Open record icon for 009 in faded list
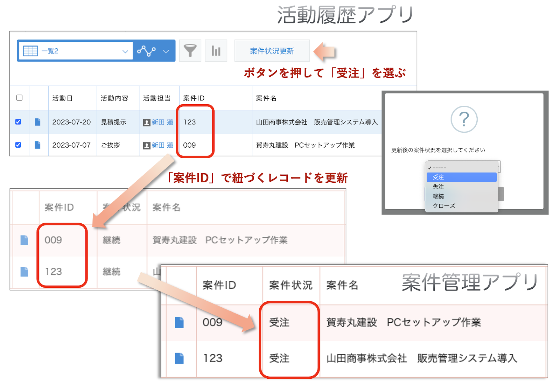This screenshot has height=392, width=560. [x=24, y=240]
